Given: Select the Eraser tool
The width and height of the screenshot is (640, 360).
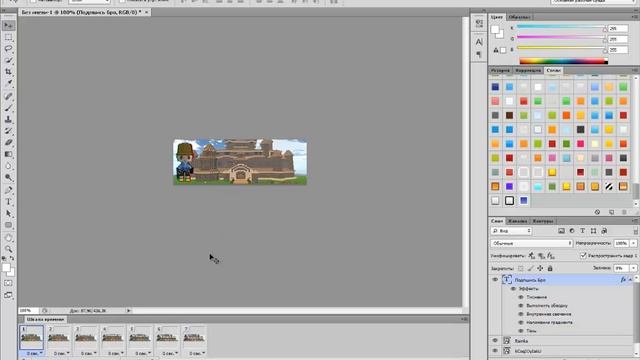Looking at the screenshot, I should (8, 142).
